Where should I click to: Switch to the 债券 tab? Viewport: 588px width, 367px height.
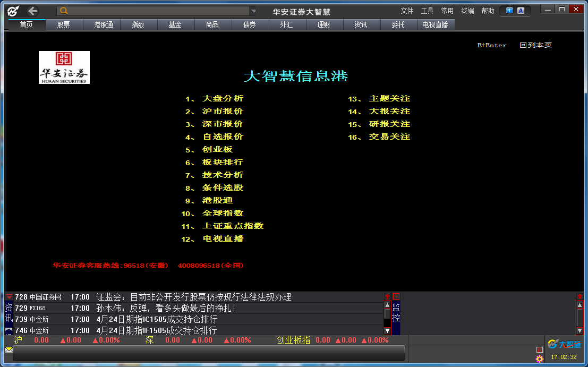tap(249, 25)
